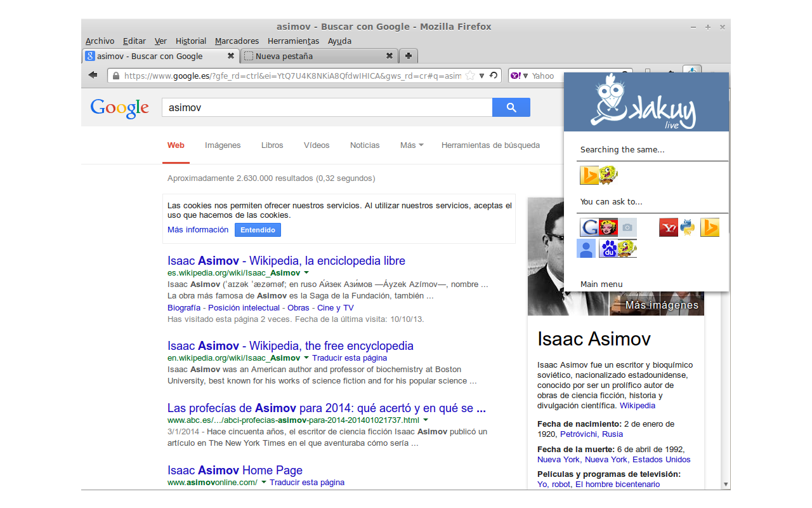
Task: Expand the arrow beside es.wikipedia.org/wiki/Isaac_Asimov
Action: coord(306,272)
